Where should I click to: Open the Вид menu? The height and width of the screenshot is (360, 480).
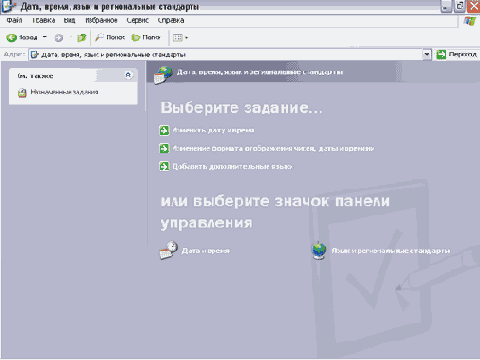(70, 20)
